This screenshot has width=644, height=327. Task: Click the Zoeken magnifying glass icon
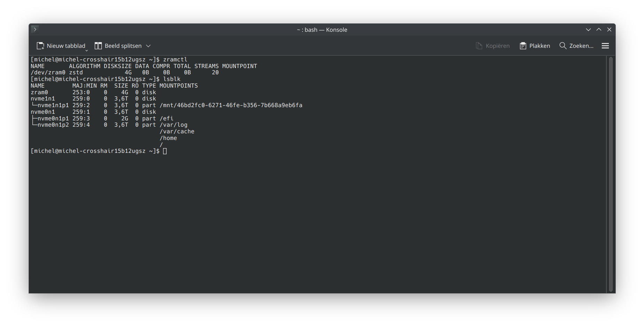coord(562,46)
